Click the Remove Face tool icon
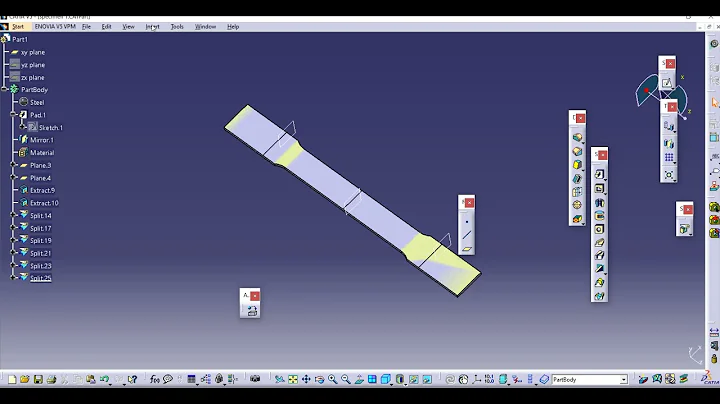This screenshot has height=404, width=720. [577, 219]
